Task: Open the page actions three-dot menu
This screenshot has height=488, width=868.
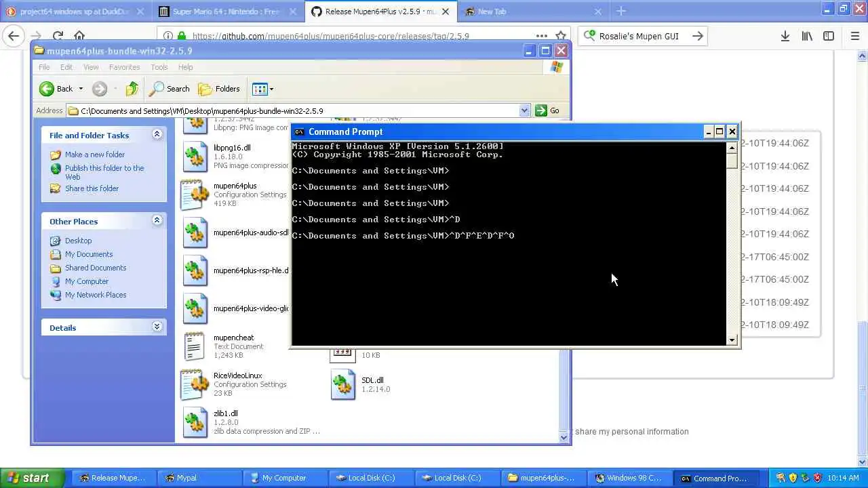Action: point(541,36)
